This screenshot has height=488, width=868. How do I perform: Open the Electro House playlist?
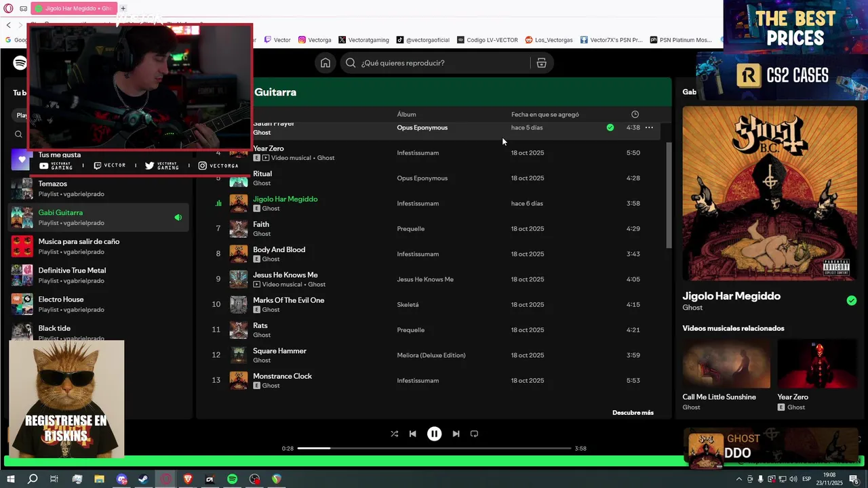[x=98, y=304]
